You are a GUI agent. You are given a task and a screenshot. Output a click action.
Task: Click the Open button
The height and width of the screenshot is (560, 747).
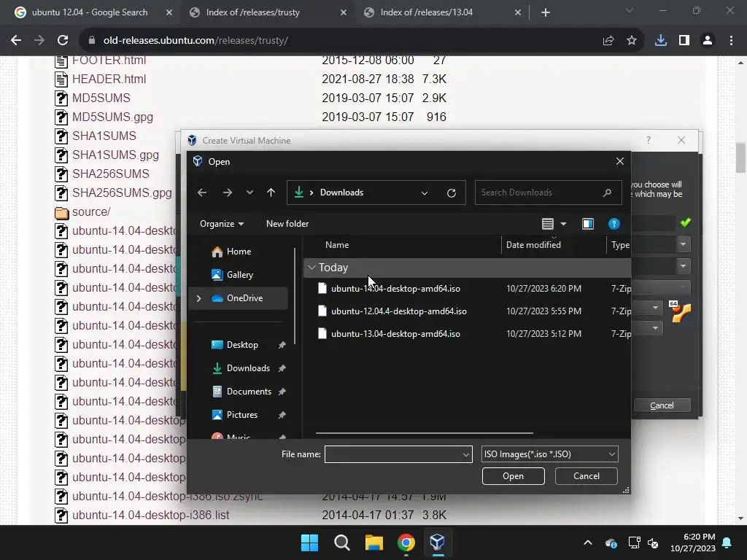[x=513, y=476]
